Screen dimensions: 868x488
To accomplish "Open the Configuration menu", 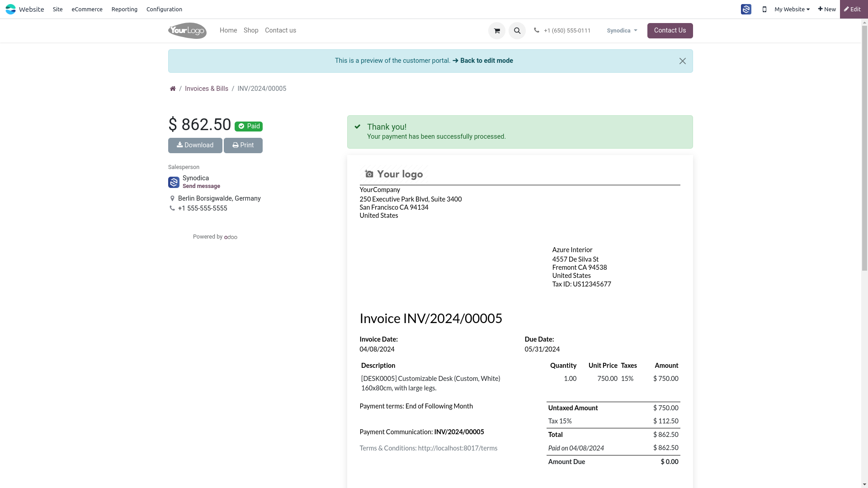I will tap(164, 9).
